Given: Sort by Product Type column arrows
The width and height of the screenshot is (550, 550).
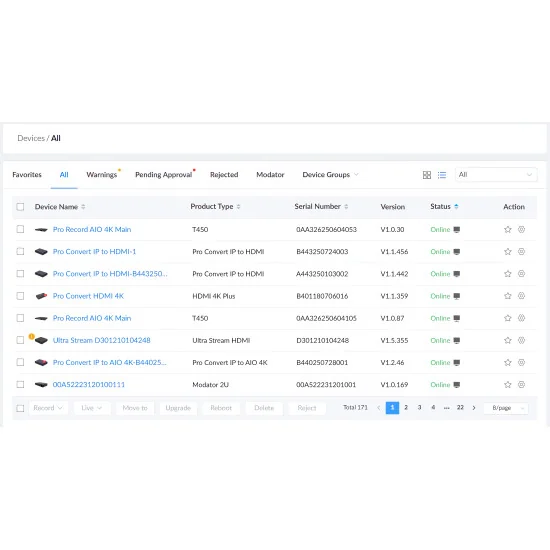Looking at the screenshot, I should tap(238, 207).
